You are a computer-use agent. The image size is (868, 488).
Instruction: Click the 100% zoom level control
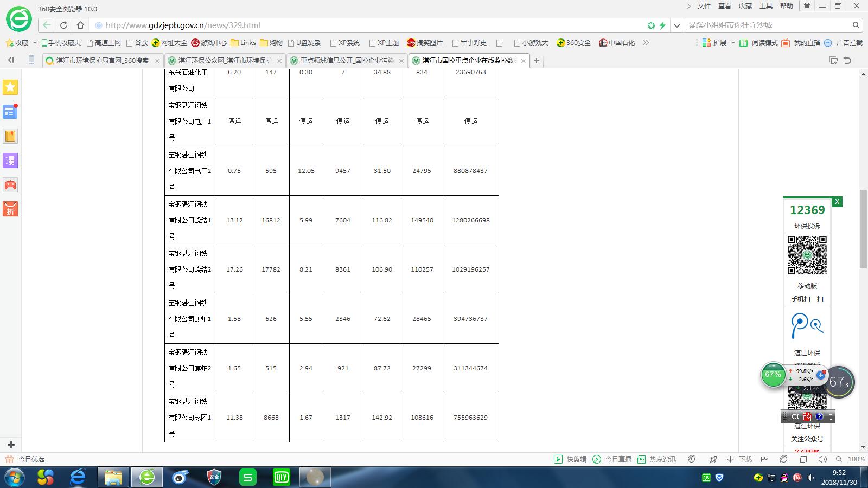coord(851,459)
